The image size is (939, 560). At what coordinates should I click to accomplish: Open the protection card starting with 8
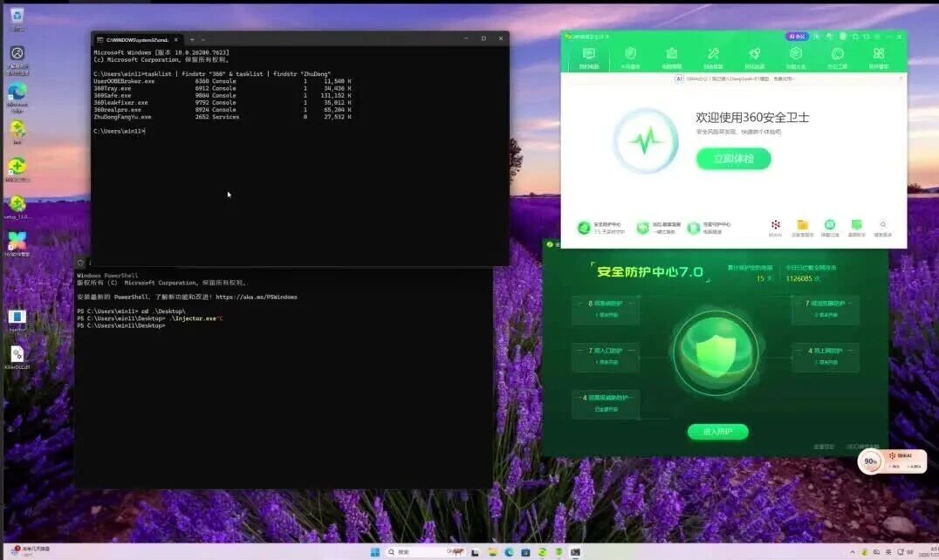click(606, 309)
